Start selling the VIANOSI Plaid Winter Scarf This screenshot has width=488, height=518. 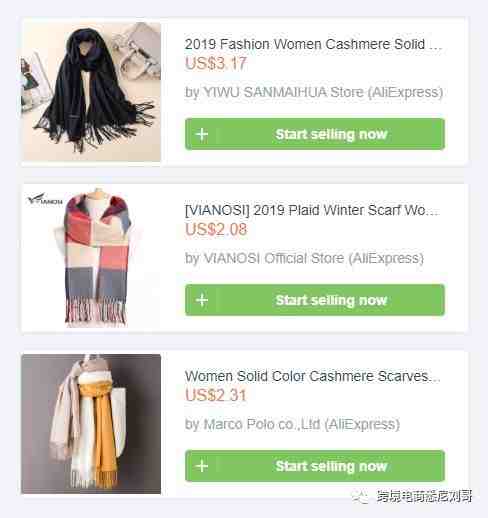tap(315, 300)
